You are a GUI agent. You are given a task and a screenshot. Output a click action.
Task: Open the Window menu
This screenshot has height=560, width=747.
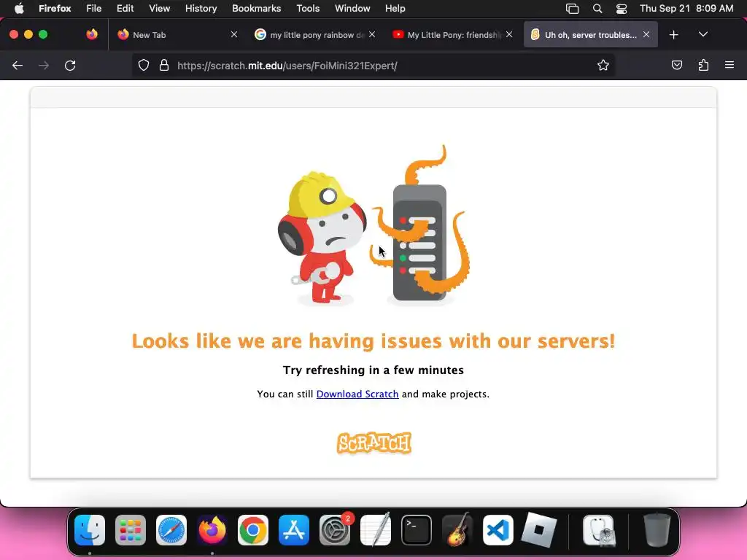pyautogui.click(x=352, y=9)
